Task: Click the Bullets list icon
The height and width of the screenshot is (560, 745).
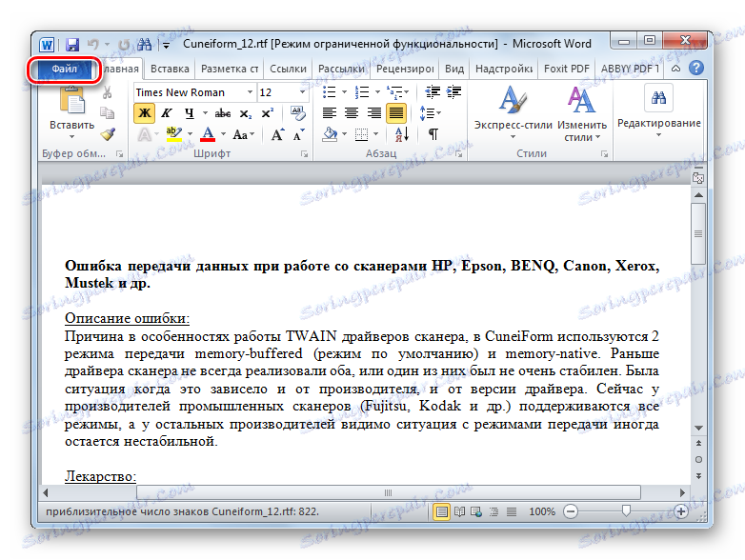Action: tap(330, 91)
